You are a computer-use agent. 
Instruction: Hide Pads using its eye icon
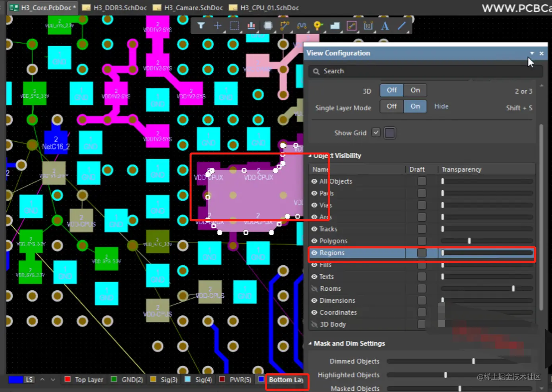314,193
